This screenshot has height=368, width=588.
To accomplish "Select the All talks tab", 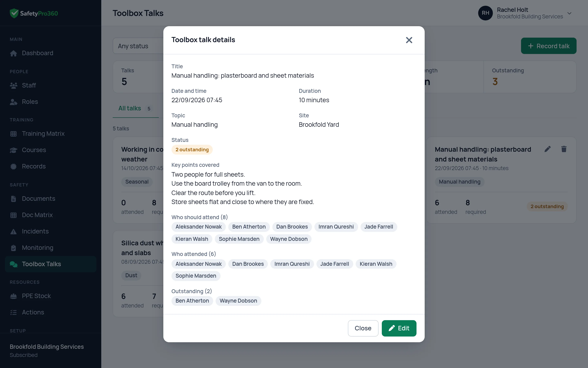I will (135, 108).
